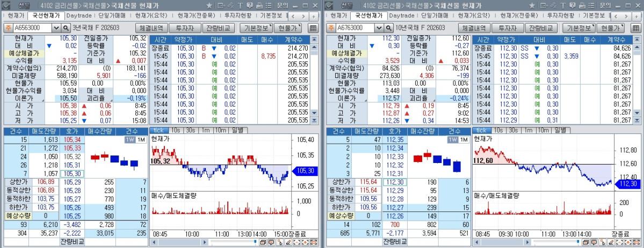Select tick interval on left chart
Viewport: 644px width, 248px height.
(158, 130)
